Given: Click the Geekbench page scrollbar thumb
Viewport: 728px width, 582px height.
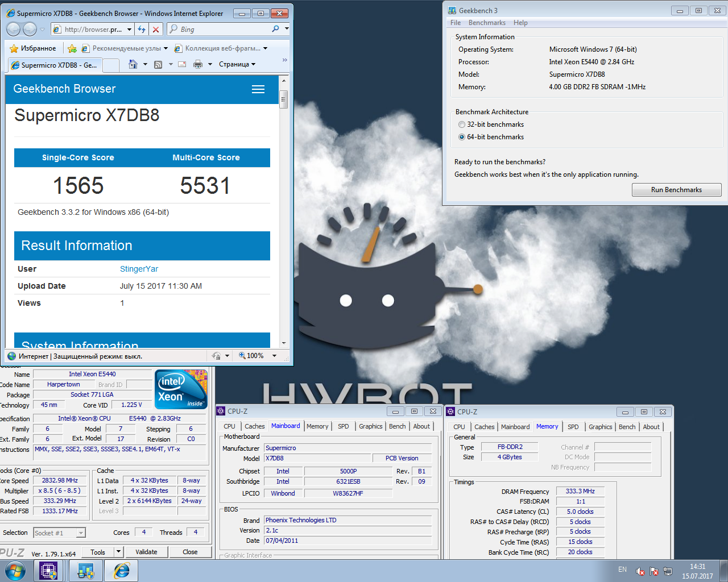Looking at the screenshot, I should [x=283, y=99].
